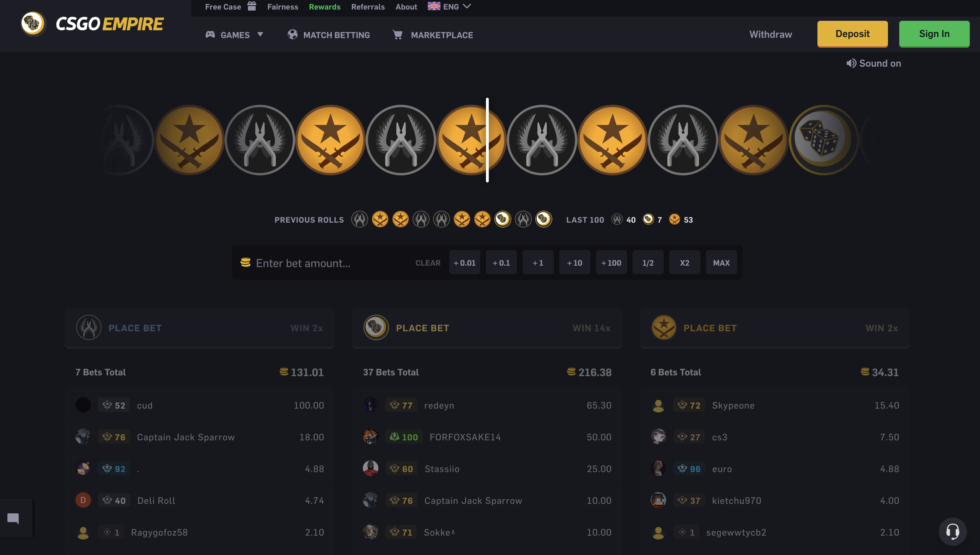Halve the bet with 1/2
980x555 pixels.
648,262
